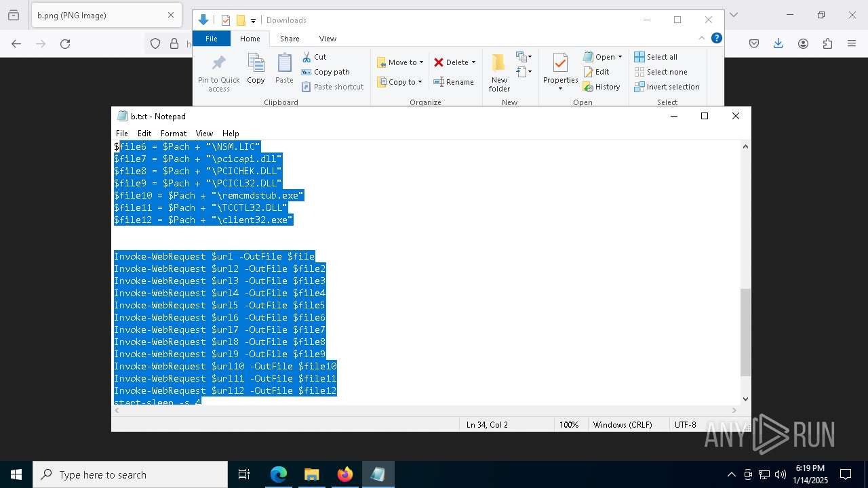The image size is (868, 488).
Task: Open Firefox application hamburger menu
Action: pyautogui.click(x=852, y=43)
